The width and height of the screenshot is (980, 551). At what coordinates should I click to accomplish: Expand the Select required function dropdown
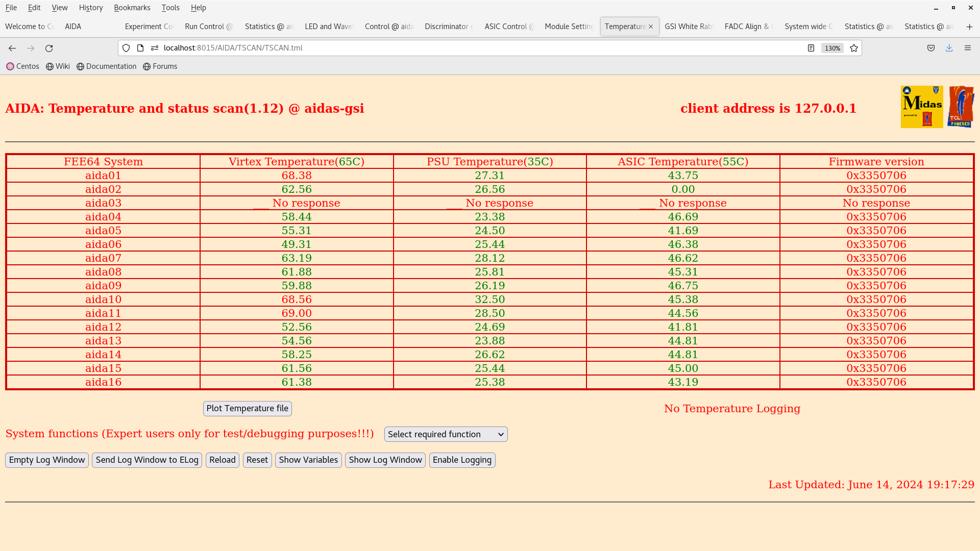[x=446, y=434]
